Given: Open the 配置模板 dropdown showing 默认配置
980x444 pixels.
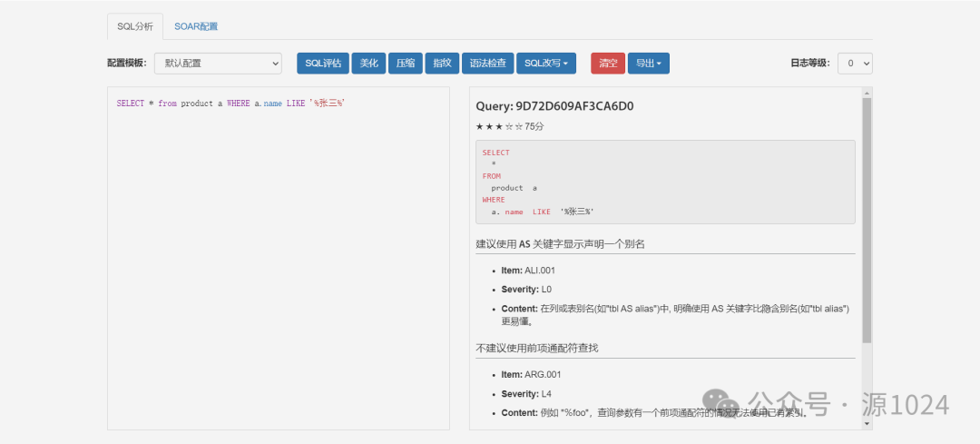Looking at the screenshot, I should 218,64.
